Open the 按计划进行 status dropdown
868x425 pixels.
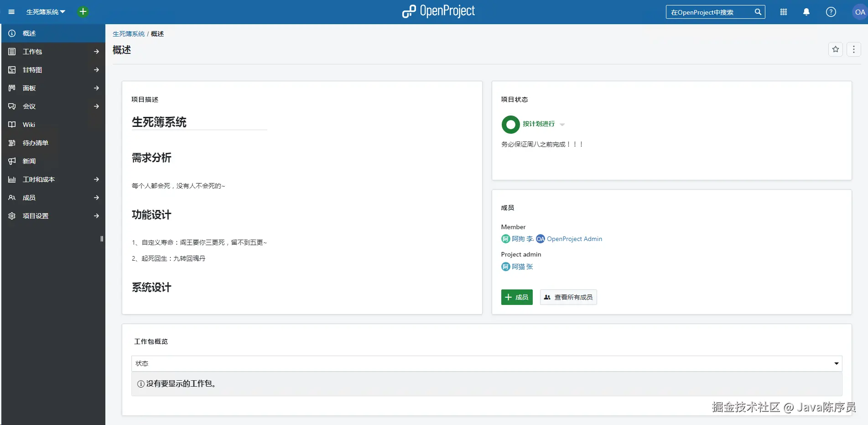pyautogui.click(x=543, y=124)
